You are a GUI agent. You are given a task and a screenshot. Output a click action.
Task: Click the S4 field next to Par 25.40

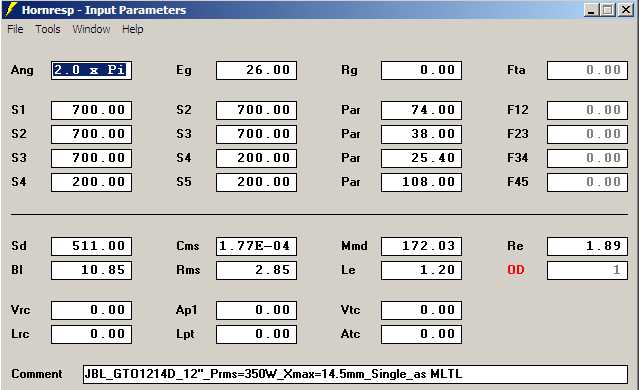click(256, 158)
